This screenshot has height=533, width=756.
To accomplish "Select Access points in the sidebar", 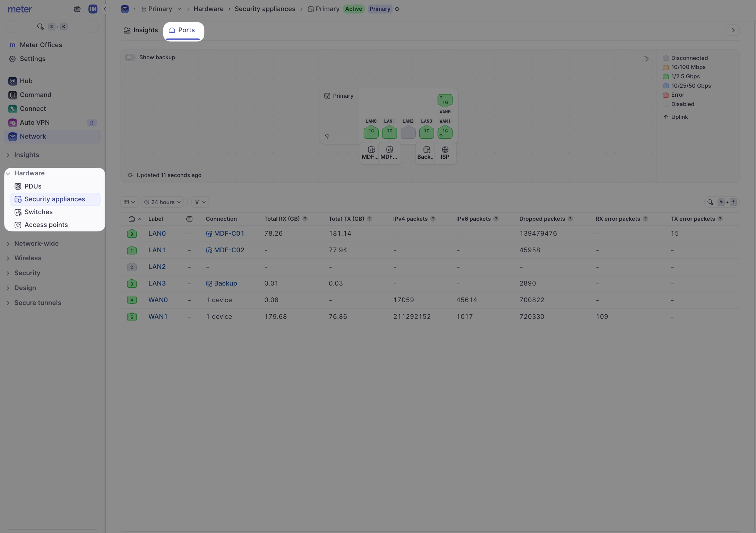I will pos(46,225).
